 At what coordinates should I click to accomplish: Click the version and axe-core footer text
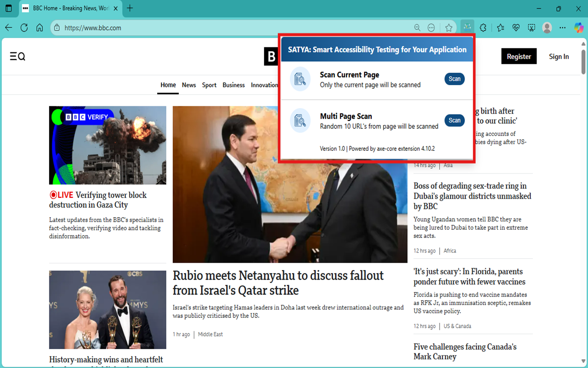[x=377, y=149]
